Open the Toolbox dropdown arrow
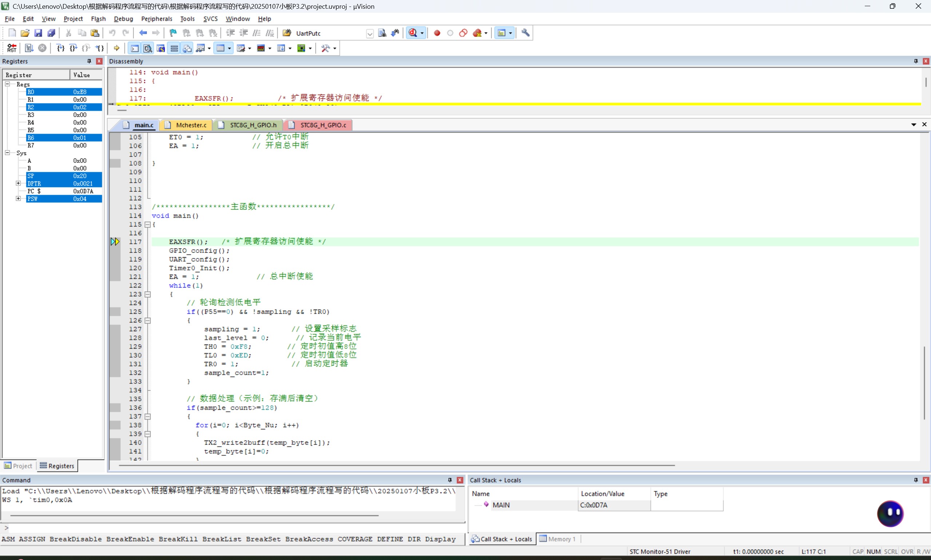931x560 pixels. click(334, 48)
